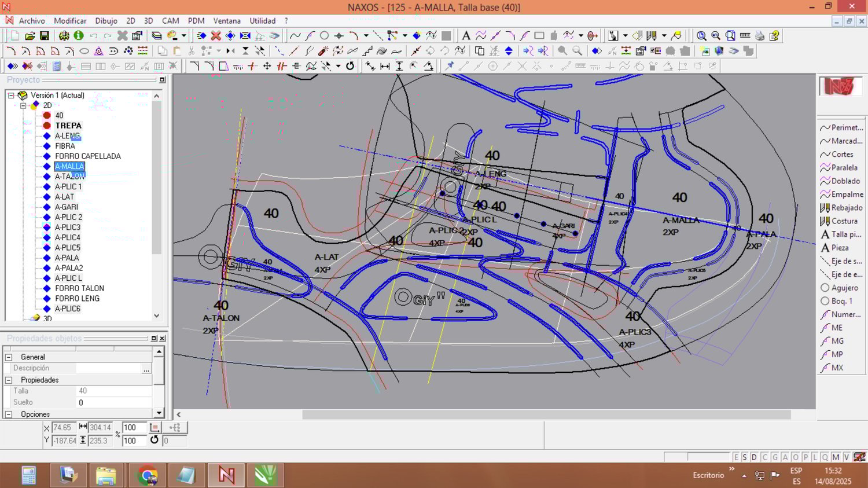This screenshot has height=488, width=868.
Task: Toggle the M status indicator
Action: (x=836, y=457)
